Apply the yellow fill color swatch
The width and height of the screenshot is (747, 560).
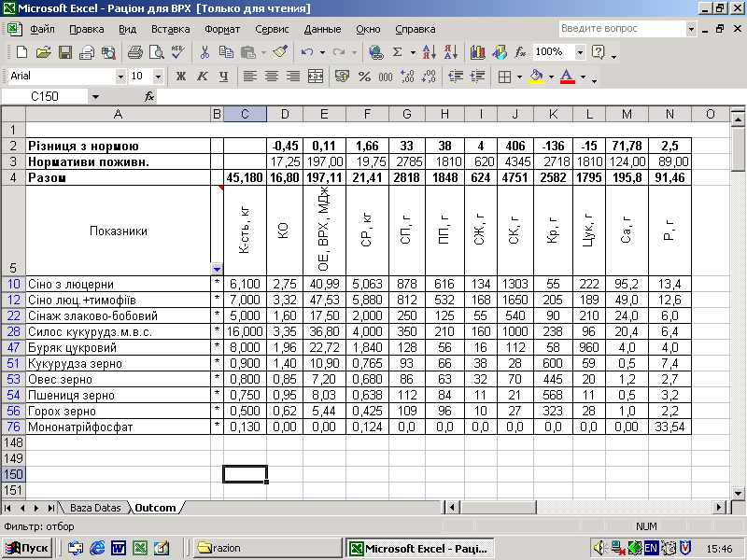pyautogui.click(x=535, y=76)
